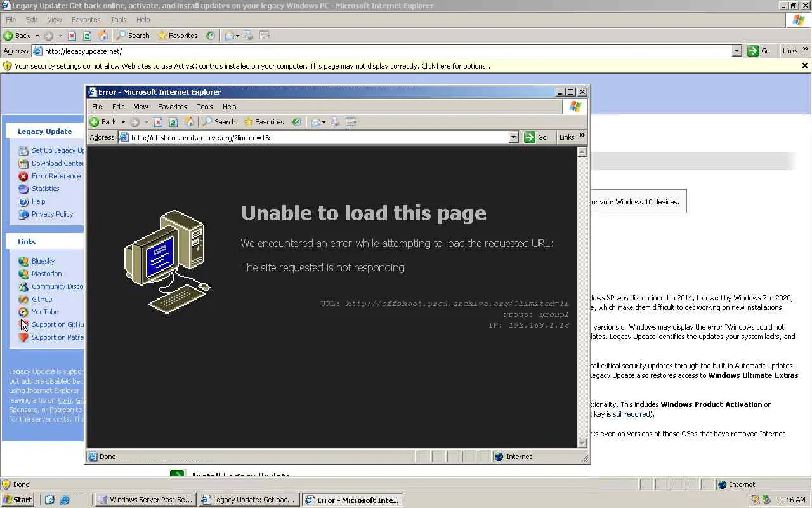Click Go button in Legacy Update window

coord(759,51)
